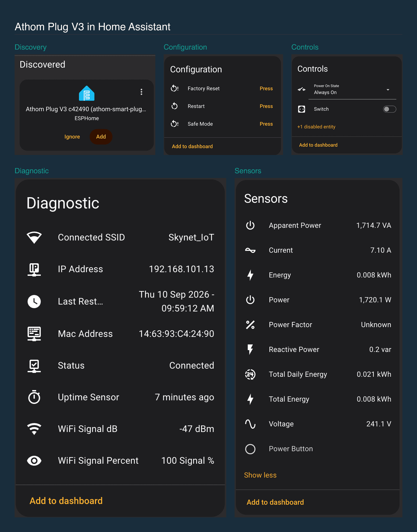Click the Power Factor percent icon

pos(250,325)
